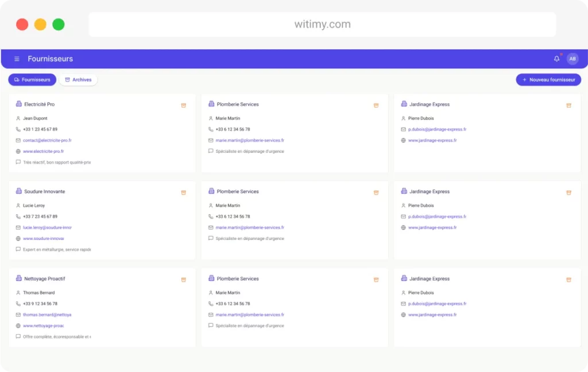Click the Fournisseurs page heading
Screen dimensions: 588x372
(51, 59)
